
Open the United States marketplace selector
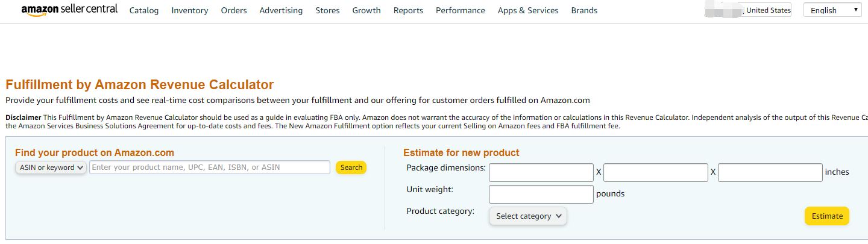[747, 10]
